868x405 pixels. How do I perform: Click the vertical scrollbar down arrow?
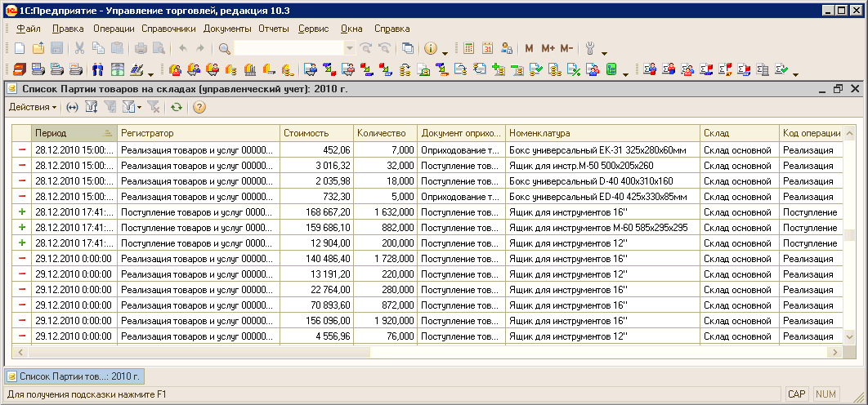[x=849, y=336]
